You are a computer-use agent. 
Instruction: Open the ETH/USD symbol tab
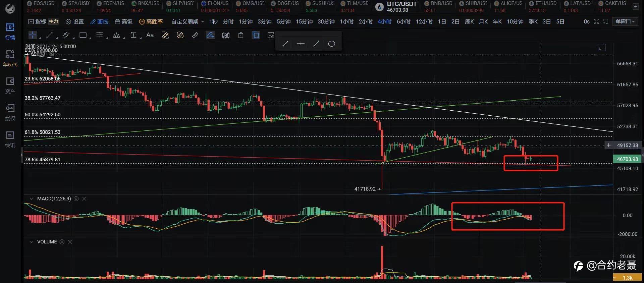click(x=543, y=7)
